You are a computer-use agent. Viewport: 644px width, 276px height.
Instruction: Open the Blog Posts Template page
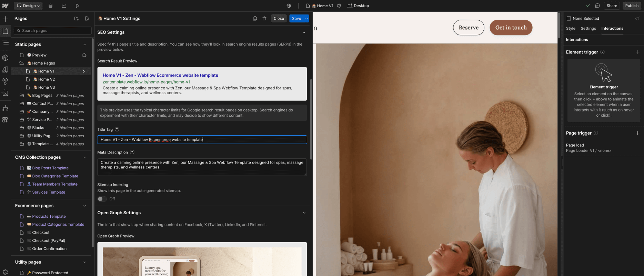click(50, 168)
